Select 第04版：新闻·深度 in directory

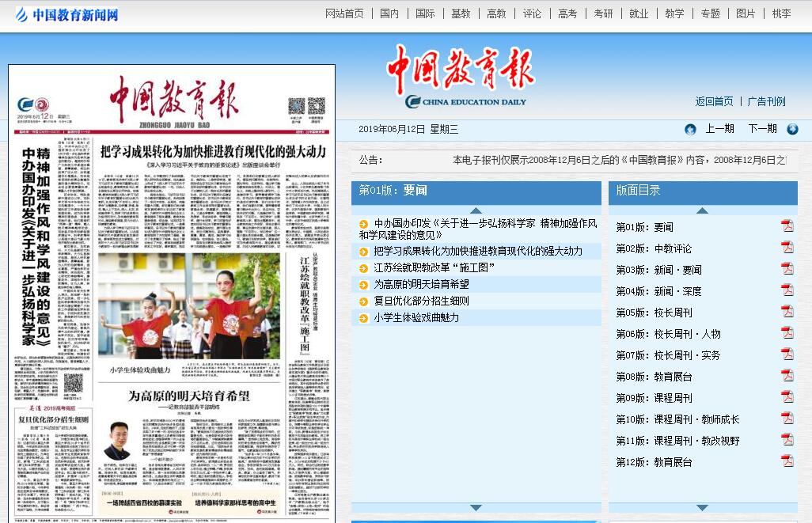pyautogui.click(x=658, y=291)
